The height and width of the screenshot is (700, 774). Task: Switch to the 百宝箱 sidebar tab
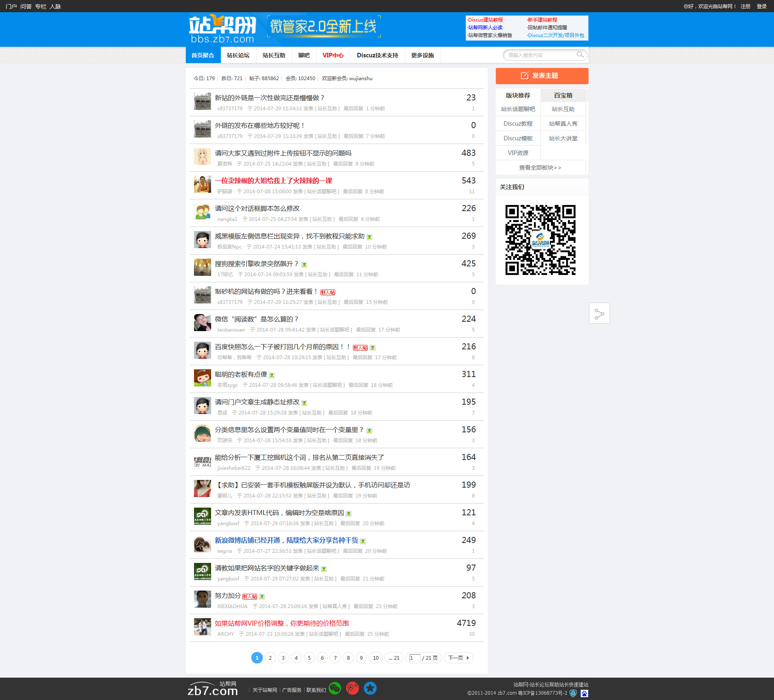point(563,95)
